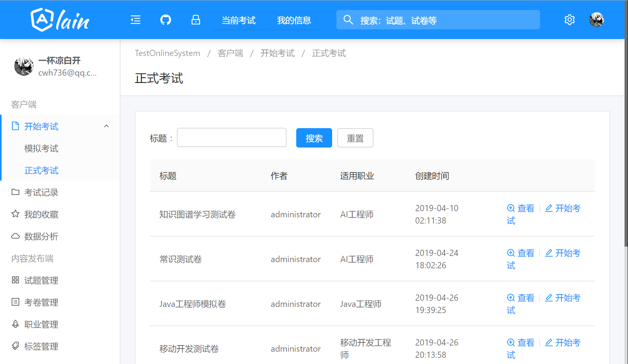This screenshot has width=628, height=364.
Task: Click the Alain logo
Action: [x=60, y=20]
